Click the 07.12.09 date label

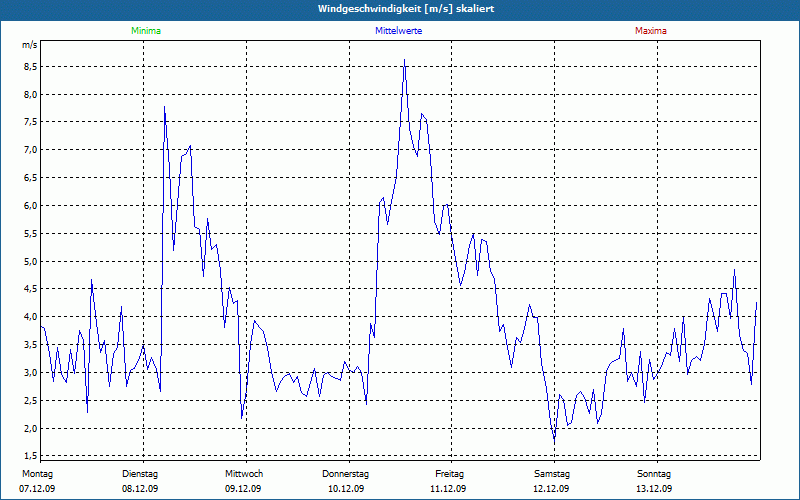[37, 489]
